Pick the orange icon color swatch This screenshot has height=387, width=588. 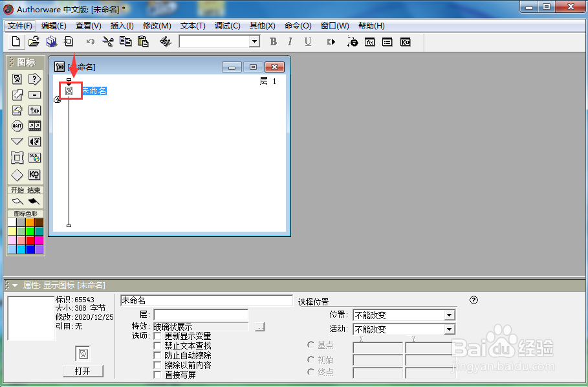click(30, 223)
